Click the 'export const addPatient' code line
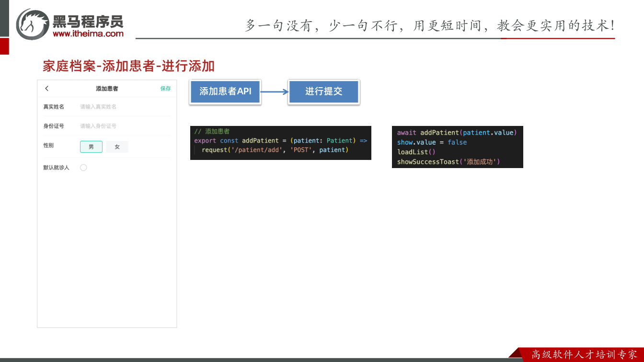The height and width of the screenshot is (362, 644). point(280,141)
